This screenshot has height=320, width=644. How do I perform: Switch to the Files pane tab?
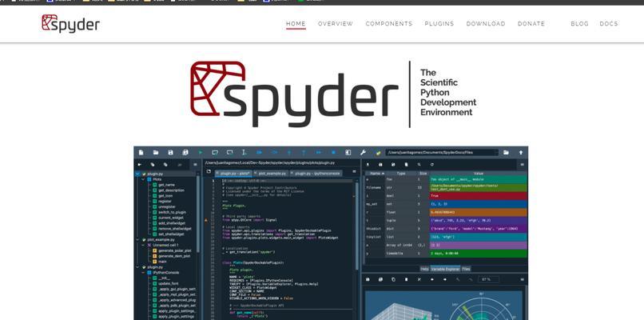466,269
